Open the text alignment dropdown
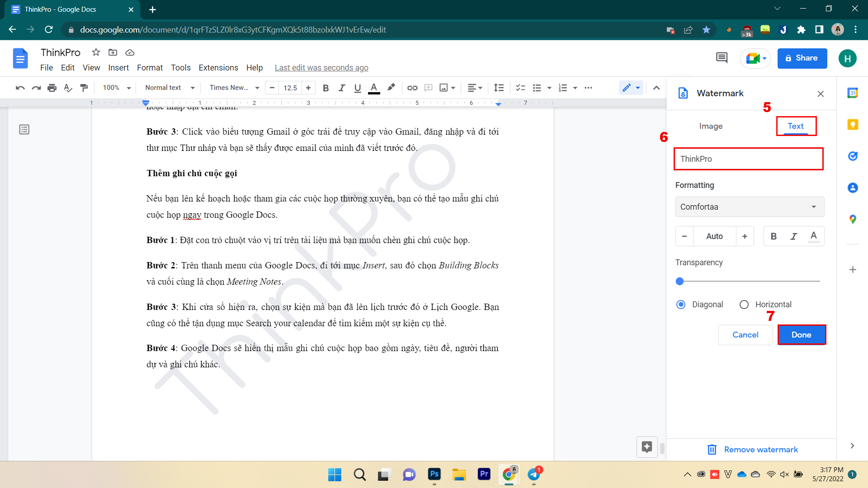Screen dimensions: 868x488 coord(475,88)
